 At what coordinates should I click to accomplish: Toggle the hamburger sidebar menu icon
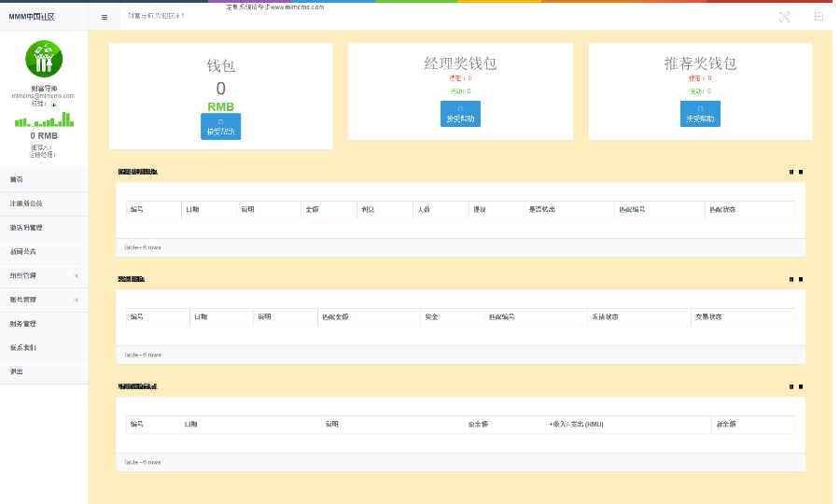(105, 17)
